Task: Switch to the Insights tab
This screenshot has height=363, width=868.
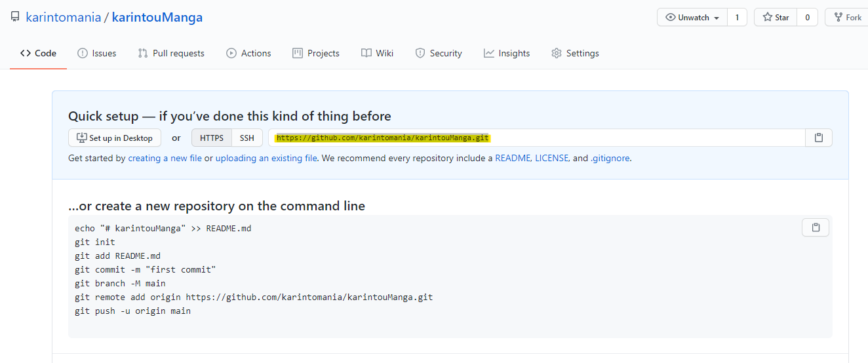Action: [x=507, y=53]
